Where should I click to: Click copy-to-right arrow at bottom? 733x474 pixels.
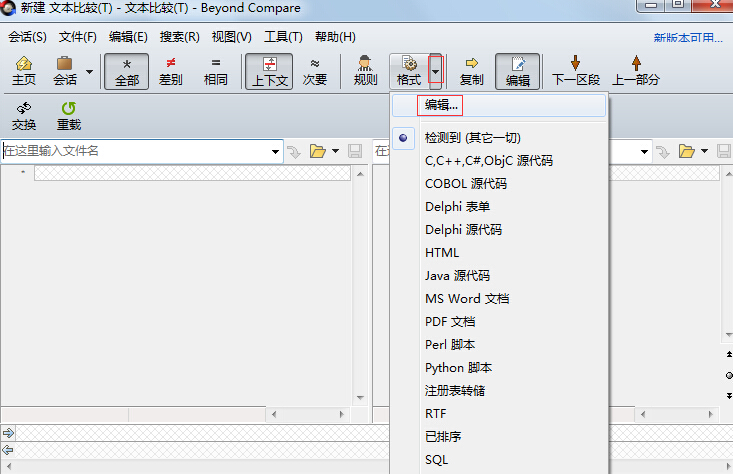click(8, 432)
